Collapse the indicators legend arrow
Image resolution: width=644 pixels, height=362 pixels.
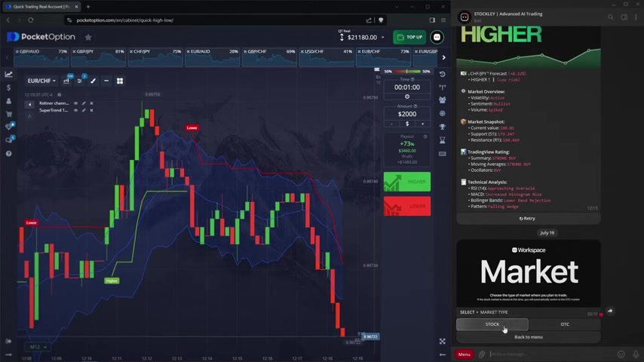(29, 105)
